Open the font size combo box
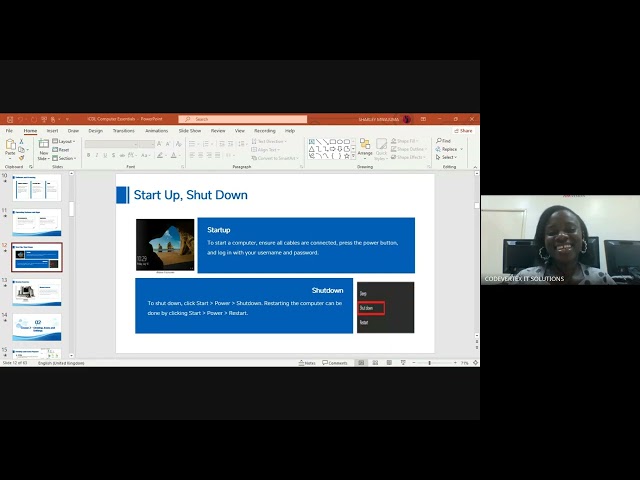640x480 pixels. [x=147, y=144]
